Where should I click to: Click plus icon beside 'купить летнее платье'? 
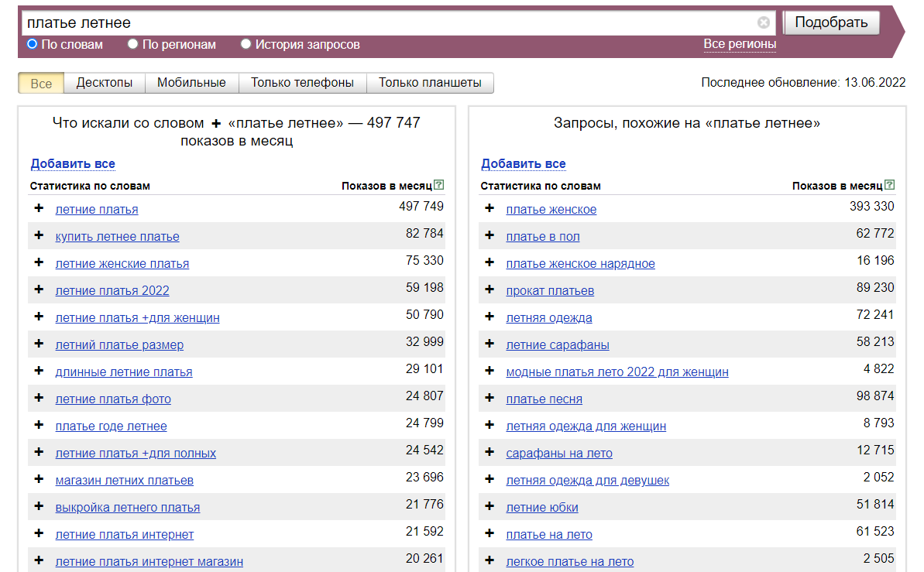(39, 235)
